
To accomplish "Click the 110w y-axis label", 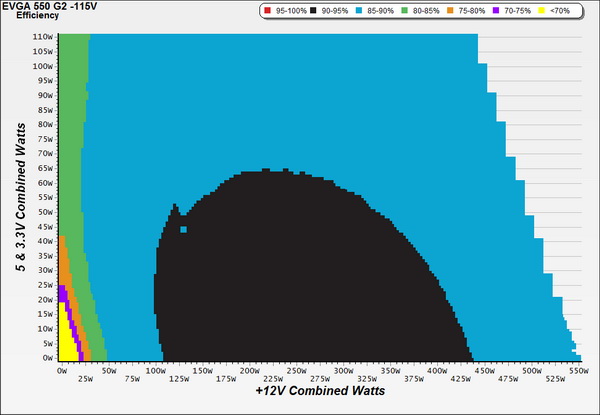I will point(43,37).
